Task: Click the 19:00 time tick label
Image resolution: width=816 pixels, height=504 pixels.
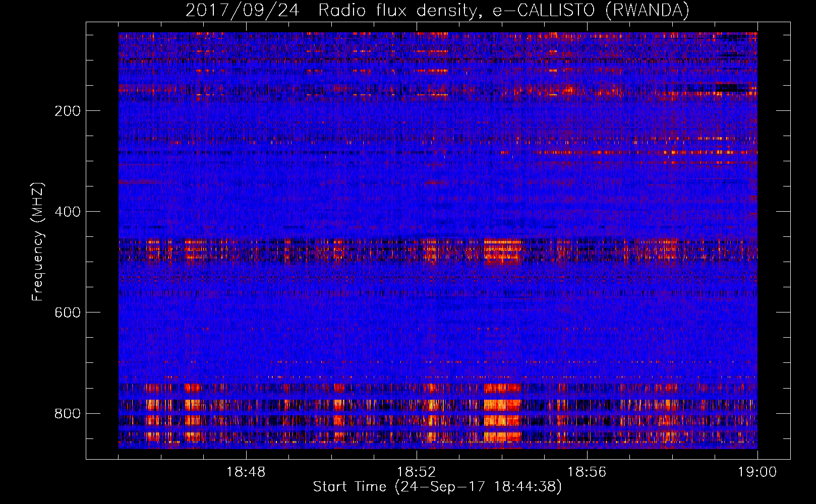Action: pos(757,472)
